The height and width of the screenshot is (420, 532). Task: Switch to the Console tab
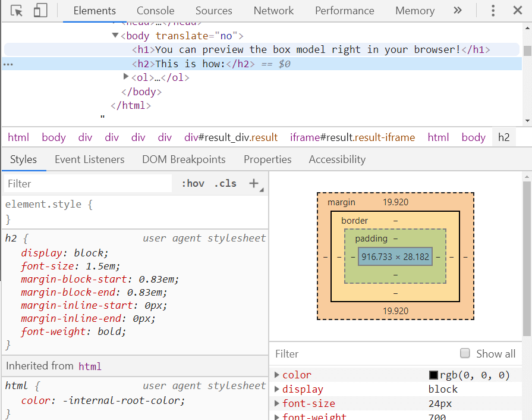point(155,10)
